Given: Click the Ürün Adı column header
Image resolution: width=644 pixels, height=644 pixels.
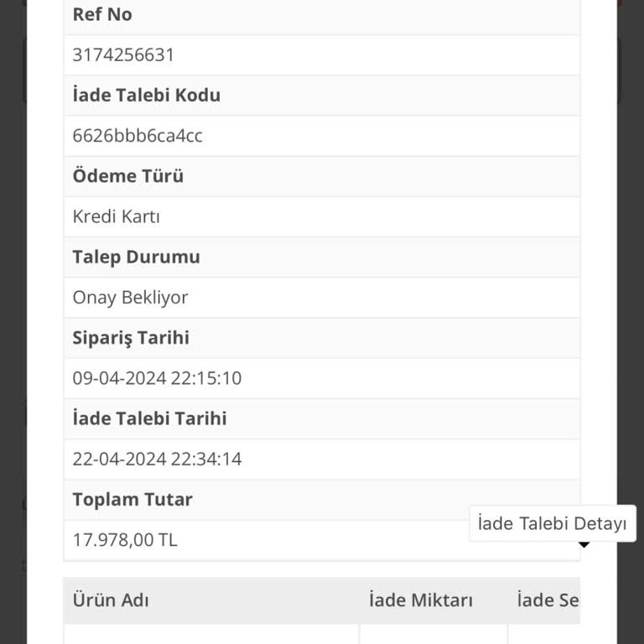Looking at the screenshot, I should pyautogui.click(x=111, y=600).
